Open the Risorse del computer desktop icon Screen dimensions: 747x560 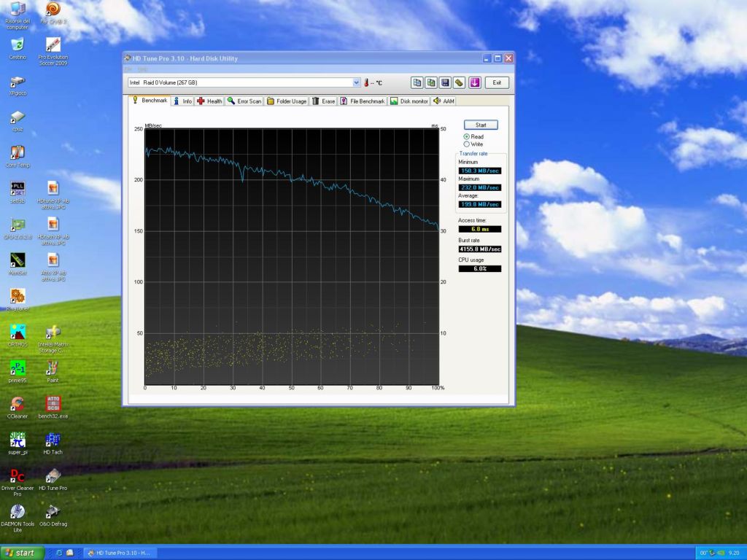click(18, 16)
